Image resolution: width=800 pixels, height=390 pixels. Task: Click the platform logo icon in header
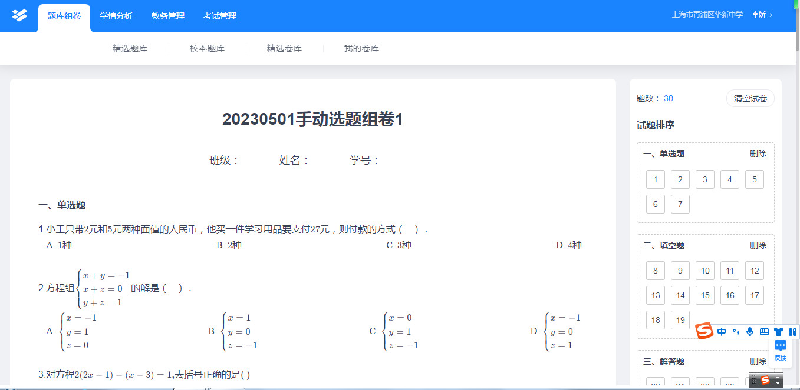[x=19, y=15]
